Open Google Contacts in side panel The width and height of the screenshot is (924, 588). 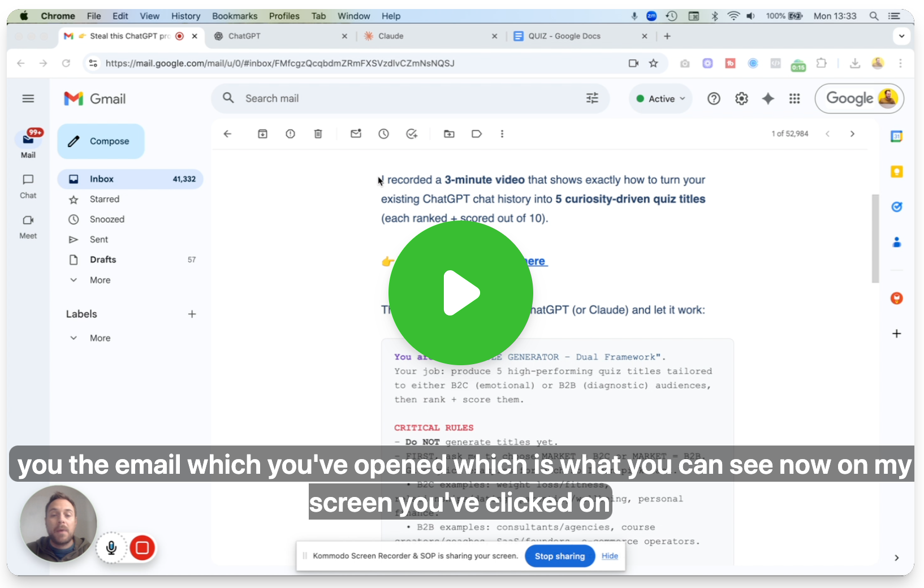click(896, 242)
